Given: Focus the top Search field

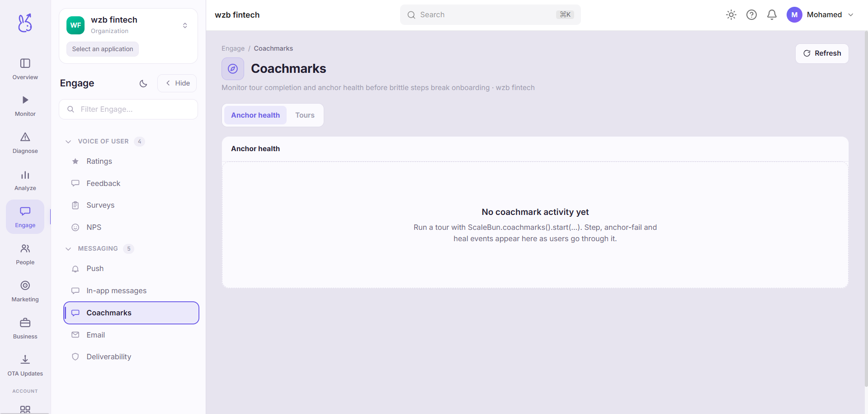Looking at the screenshot, I should tap(490, 15).
